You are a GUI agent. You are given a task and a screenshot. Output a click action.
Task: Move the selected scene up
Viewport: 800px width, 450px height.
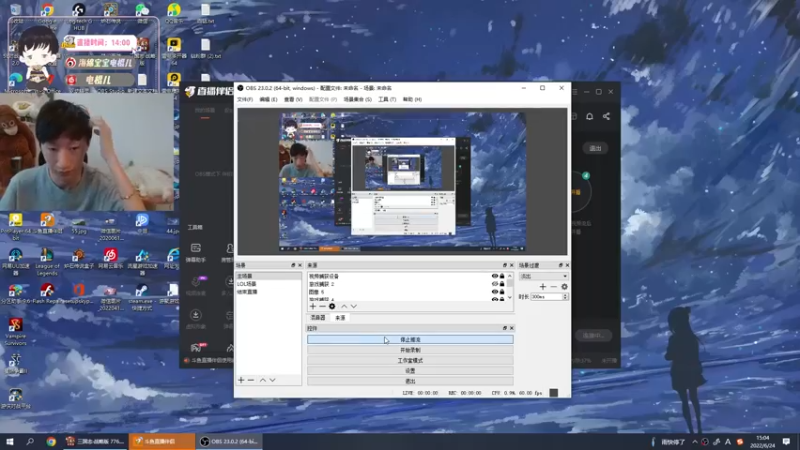click(x=263, y=380)
